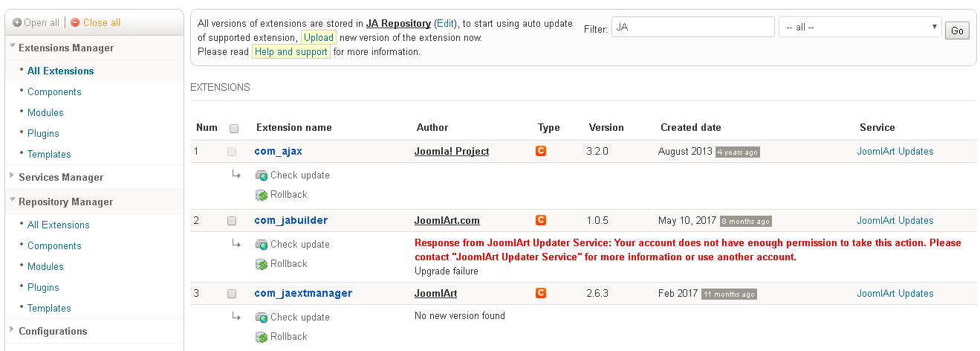Open the com_ajax extension link
Screen dimensions: 980x351
click(279, 151)
